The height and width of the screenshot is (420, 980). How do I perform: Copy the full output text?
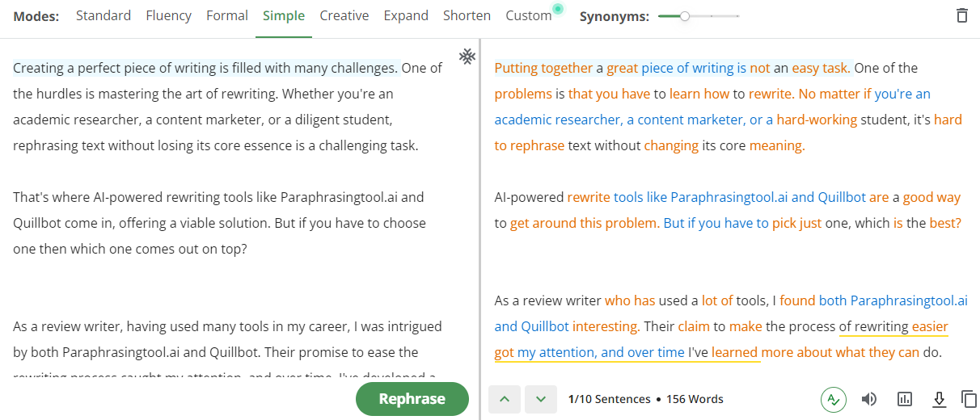pyautogui.click(x=969, y=399)
